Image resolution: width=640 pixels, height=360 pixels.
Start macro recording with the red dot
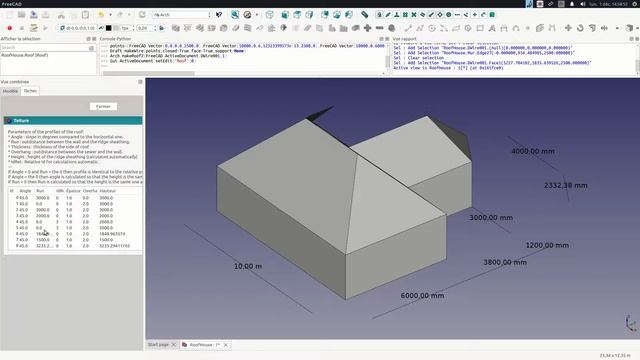[x=9, y=28]
